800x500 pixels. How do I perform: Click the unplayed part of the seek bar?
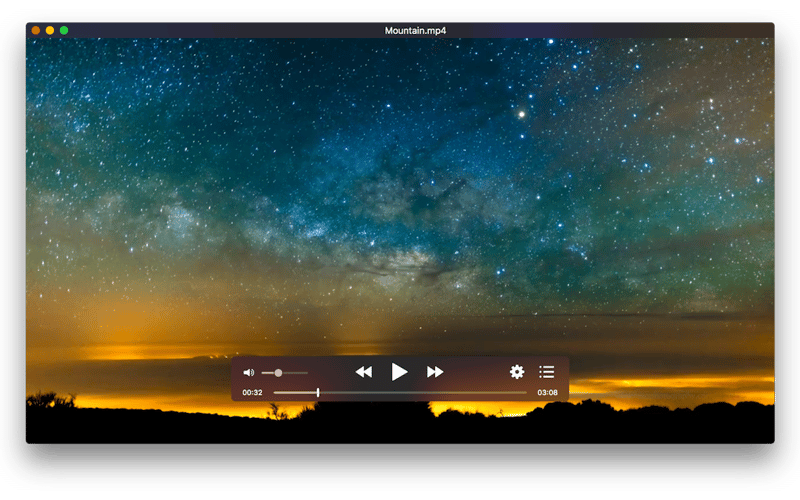pos(423,392)
